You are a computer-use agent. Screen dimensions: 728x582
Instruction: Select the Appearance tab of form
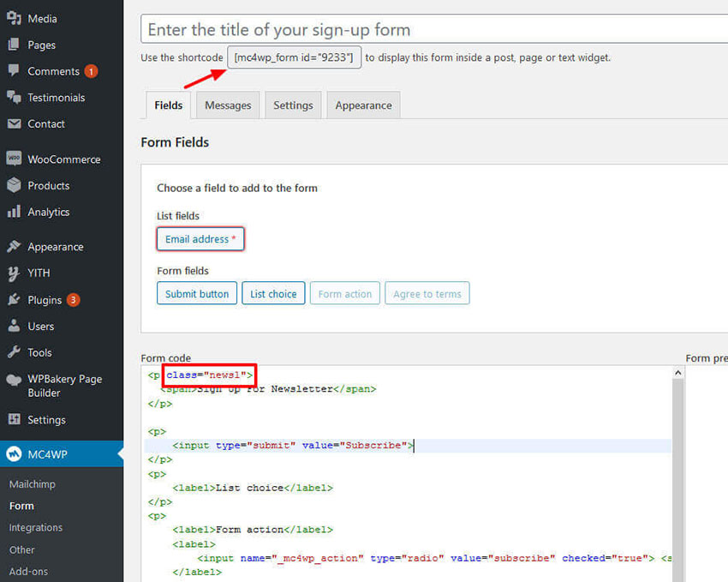[x=363, y=105]
